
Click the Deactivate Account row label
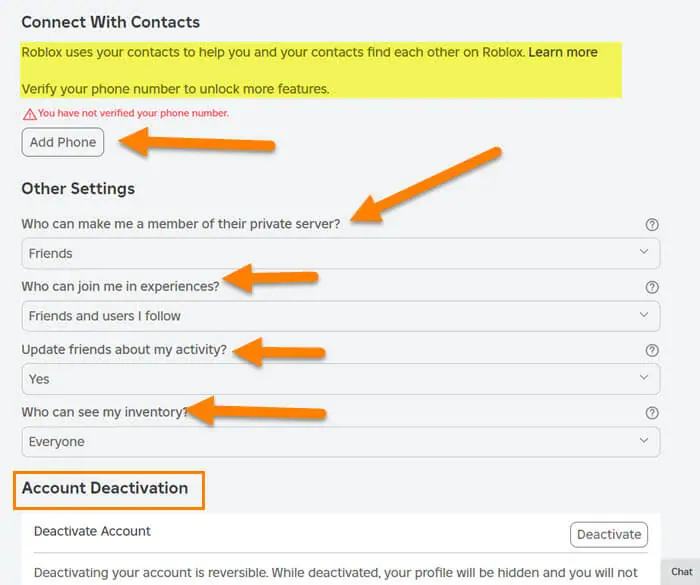click(x=92, y=531)
